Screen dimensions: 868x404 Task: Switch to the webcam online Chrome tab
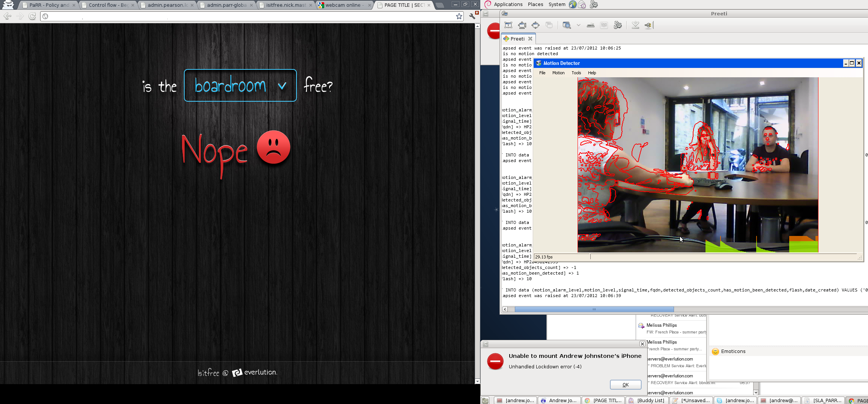tap(345, 5)
